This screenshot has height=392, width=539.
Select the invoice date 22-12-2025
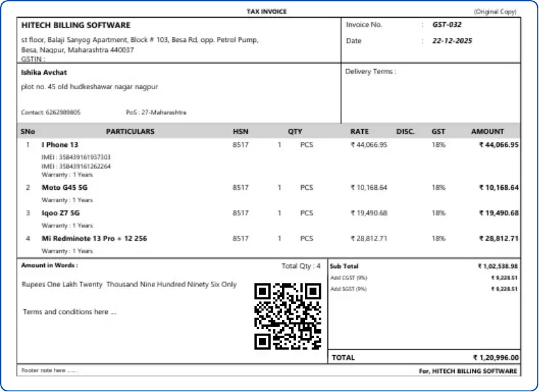coord(452,41)
